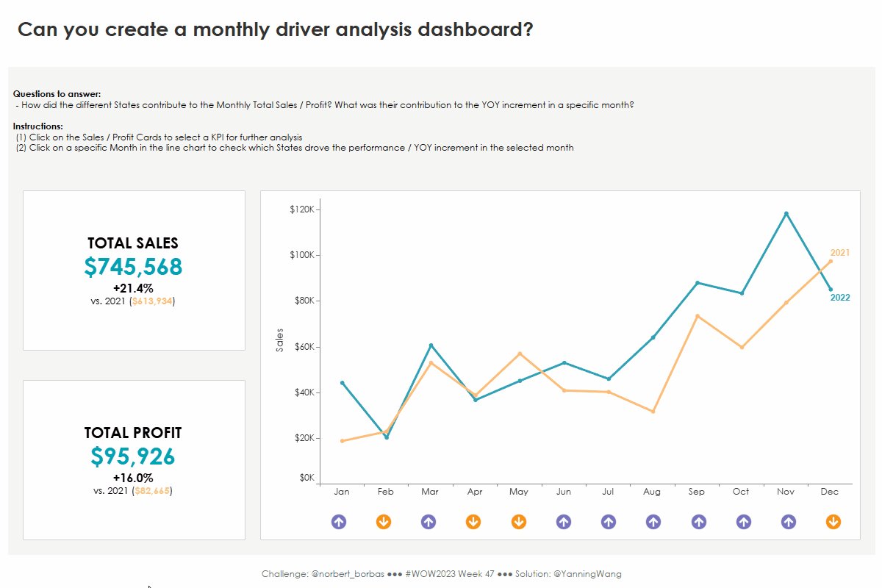Image resolution: width=882 pixels, height=588 pixels.
Task: Click the Instructions heading
Action: coord(38,126)
